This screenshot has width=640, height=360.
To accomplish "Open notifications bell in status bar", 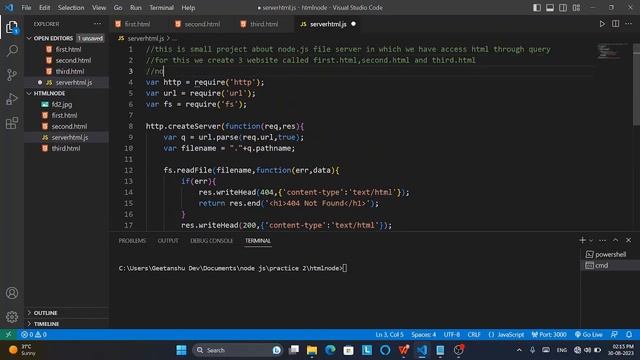I will point(629,334).
